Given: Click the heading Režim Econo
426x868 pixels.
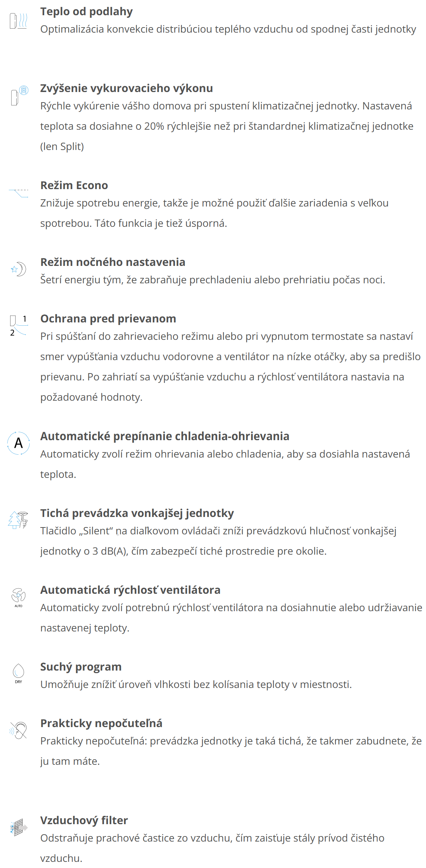Looking at the screenshot, I should (74, 185).
